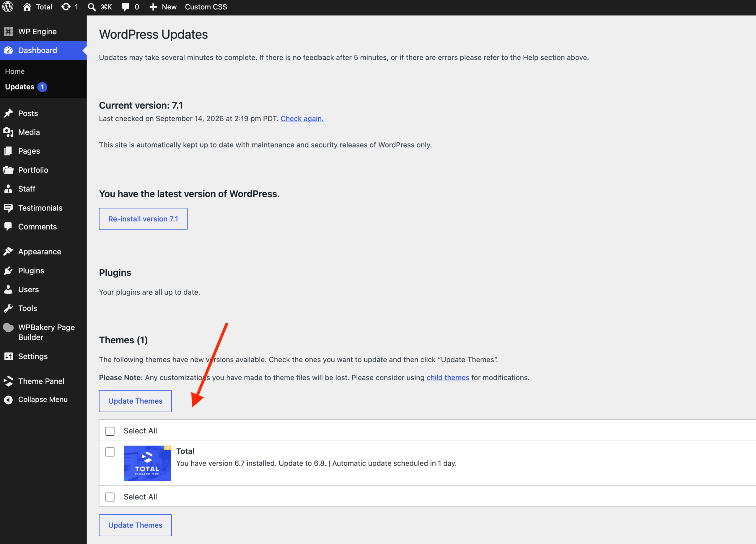Open WP Engine menu icon
The width and height of the screenshot is (756, 544).
8,31
